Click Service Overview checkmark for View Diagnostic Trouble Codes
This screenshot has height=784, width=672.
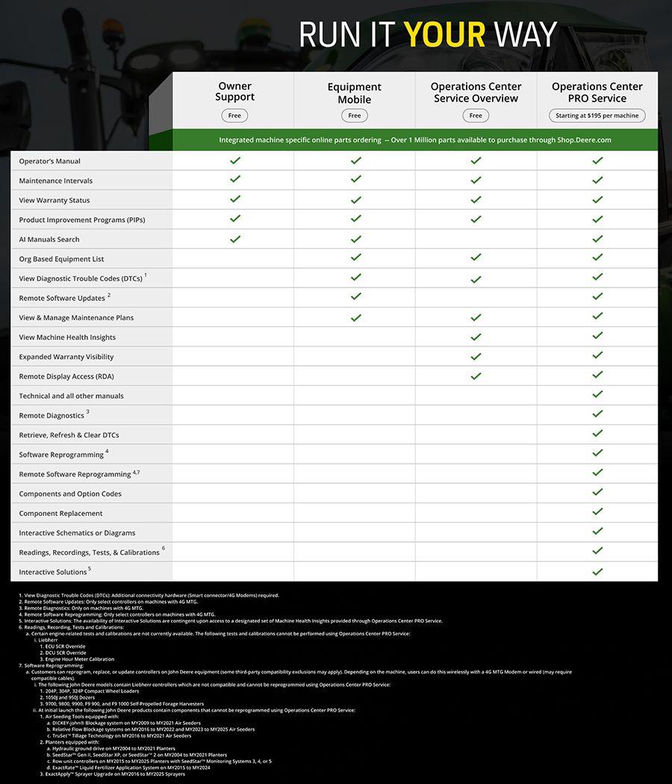tap(476, 279)
